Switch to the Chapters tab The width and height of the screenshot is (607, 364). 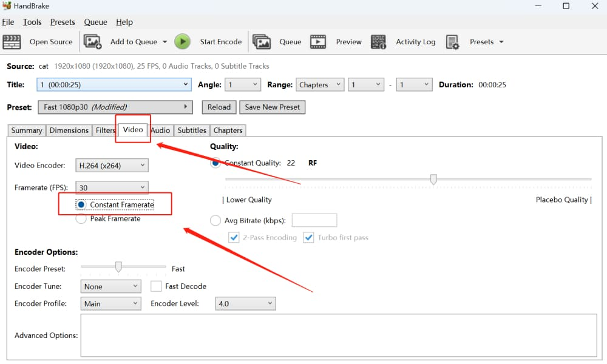point(228,130)
